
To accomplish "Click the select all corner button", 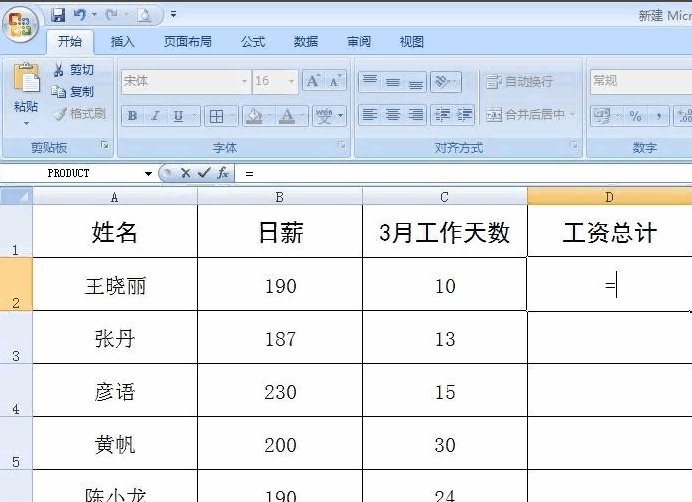I will pos(16,196).
